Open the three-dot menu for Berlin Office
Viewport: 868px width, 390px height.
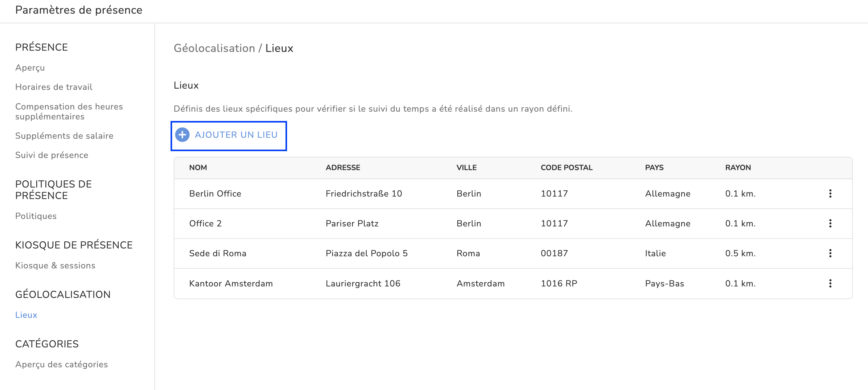coord(830,194)
